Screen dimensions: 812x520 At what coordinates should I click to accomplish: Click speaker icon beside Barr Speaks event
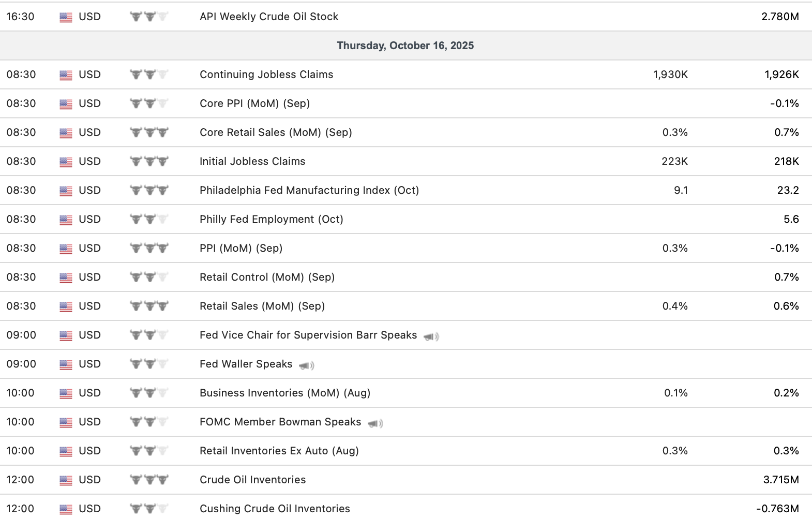(431, 337)
